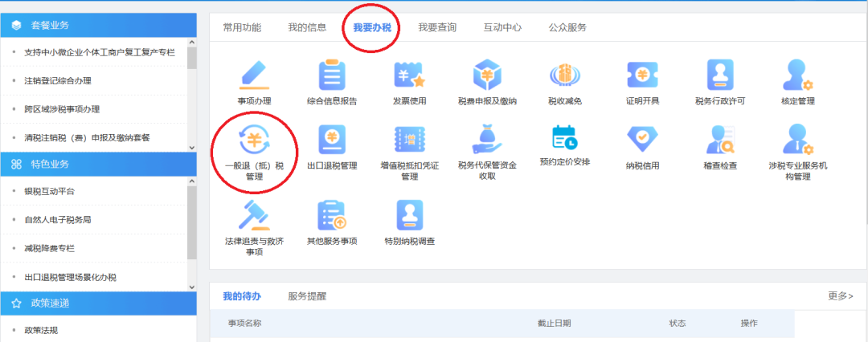Open the 其他服务事项 icon
Viewport: 868px width, 342px height.
click(x=332, y=214)
